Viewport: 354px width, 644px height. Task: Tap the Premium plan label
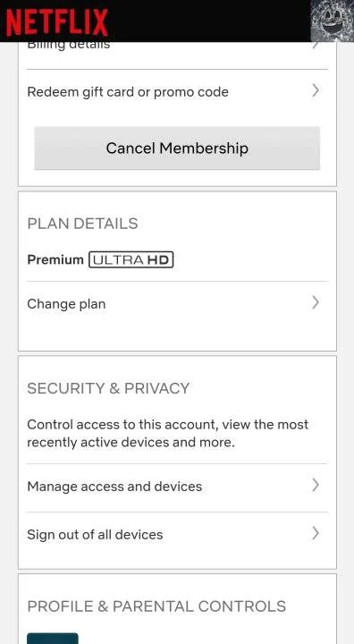pyautogui.click(x=55, y=260)
